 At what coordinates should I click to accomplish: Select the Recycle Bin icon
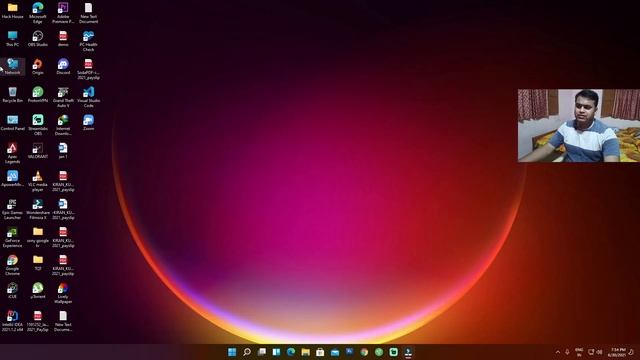tap(12, 95)
